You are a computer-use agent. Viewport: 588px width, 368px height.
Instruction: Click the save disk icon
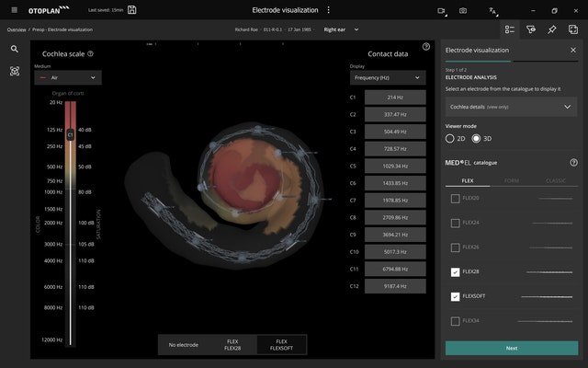click(133, 10)
